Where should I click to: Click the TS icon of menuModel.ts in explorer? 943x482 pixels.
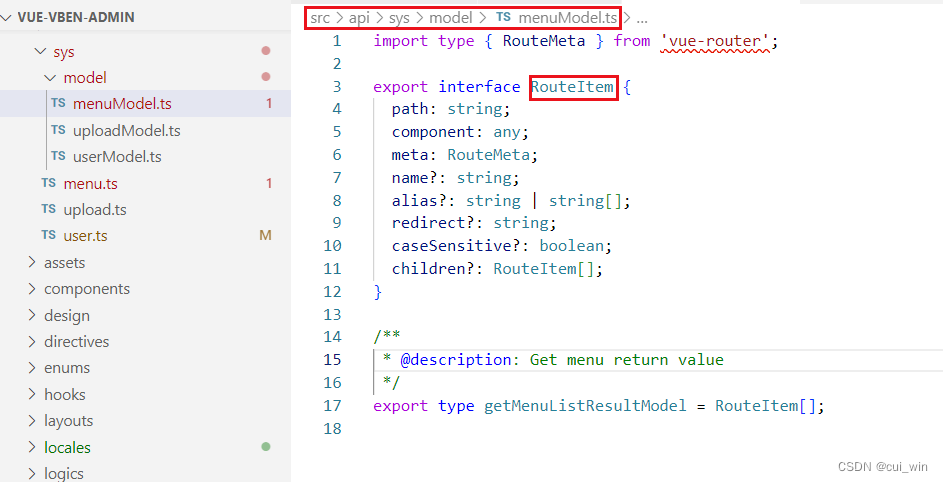coord(58,104)
